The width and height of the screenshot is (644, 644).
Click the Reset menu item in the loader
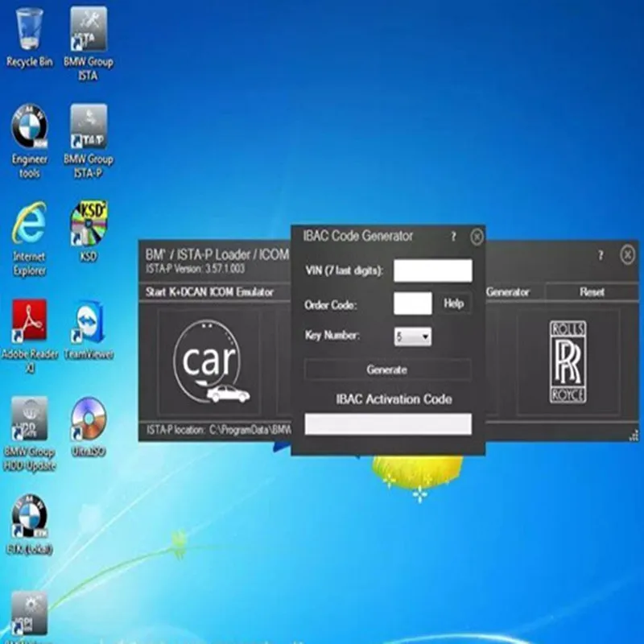592,292
